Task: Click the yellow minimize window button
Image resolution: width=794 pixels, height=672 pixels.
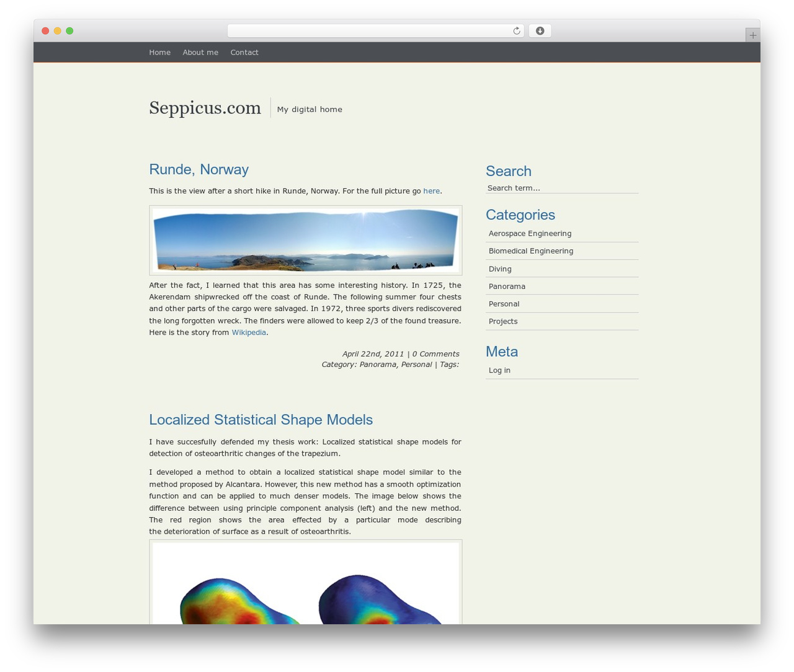Action: (x=58, y=31)
